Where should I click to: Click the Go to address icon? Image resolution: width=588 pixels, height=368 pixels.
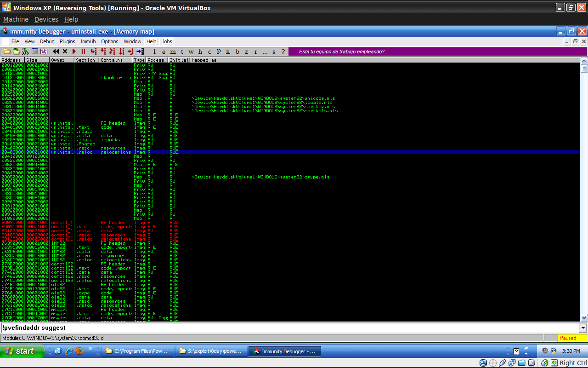[140, 52]
